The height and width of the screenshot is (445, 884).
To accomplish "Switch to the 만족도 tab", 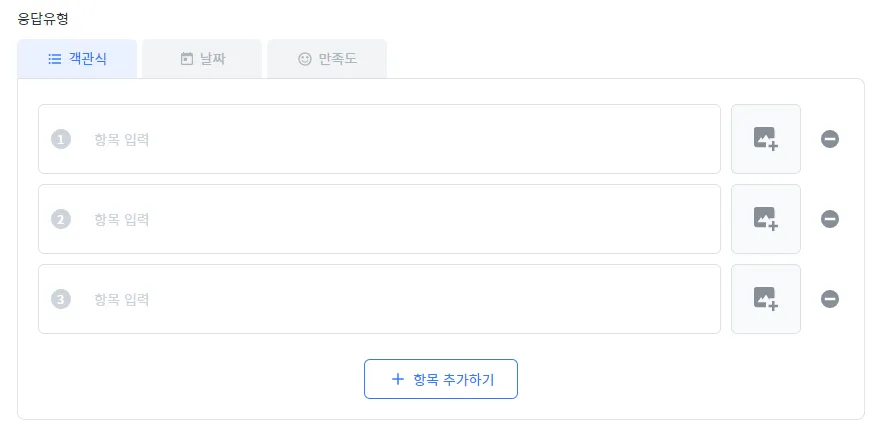I will 327,59.
